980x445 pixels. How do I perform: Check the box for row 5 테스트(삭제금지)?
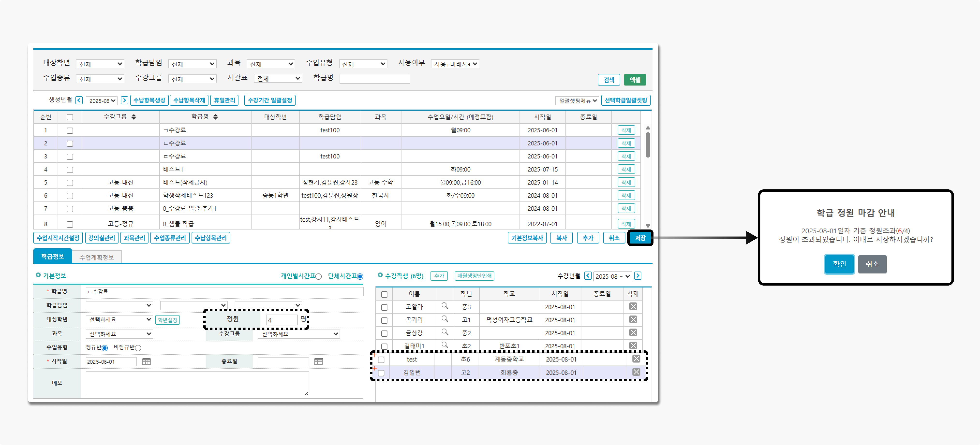click(70, 183)
